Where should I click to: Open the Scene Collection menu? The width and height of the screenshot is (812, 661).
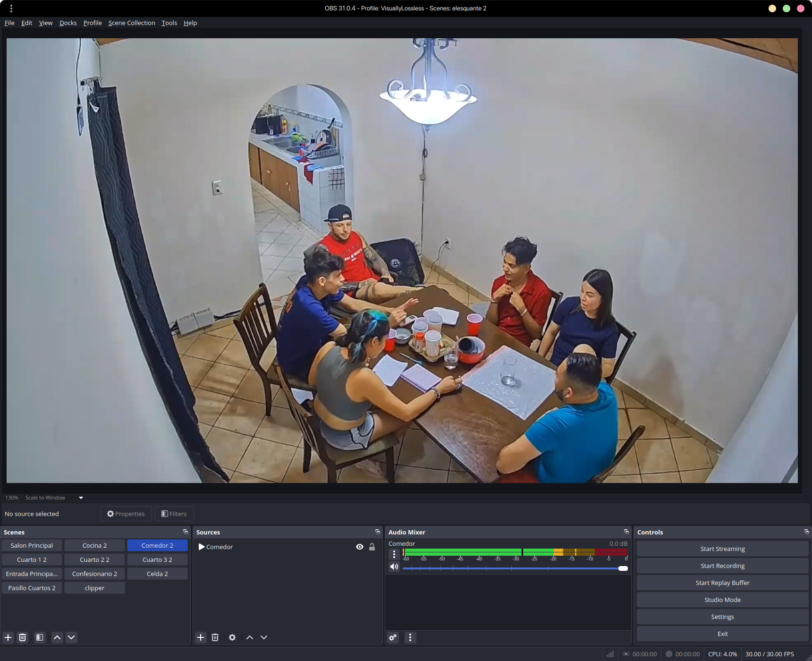132,23
